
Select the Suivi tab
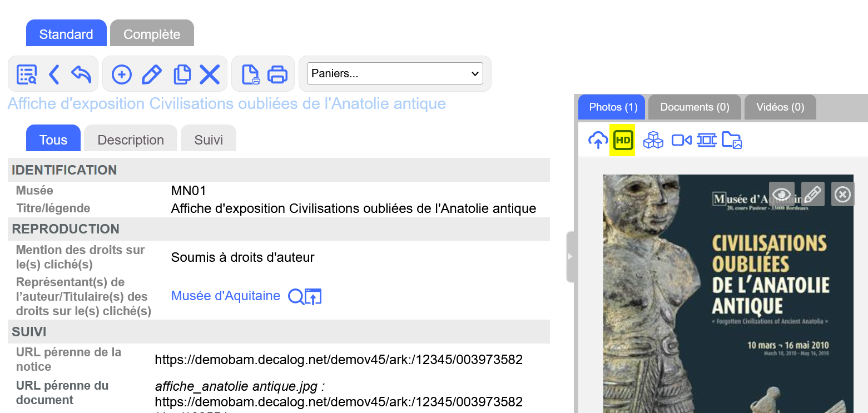(x=209, y=139)
